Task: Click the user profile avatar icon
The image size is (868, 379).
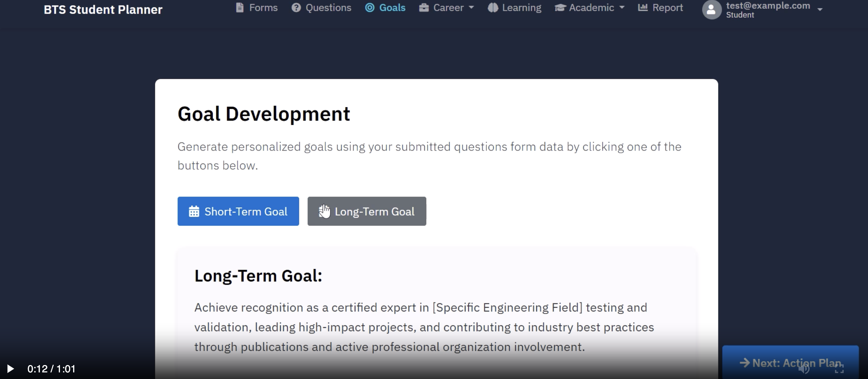Action: (x=712, y=10)
